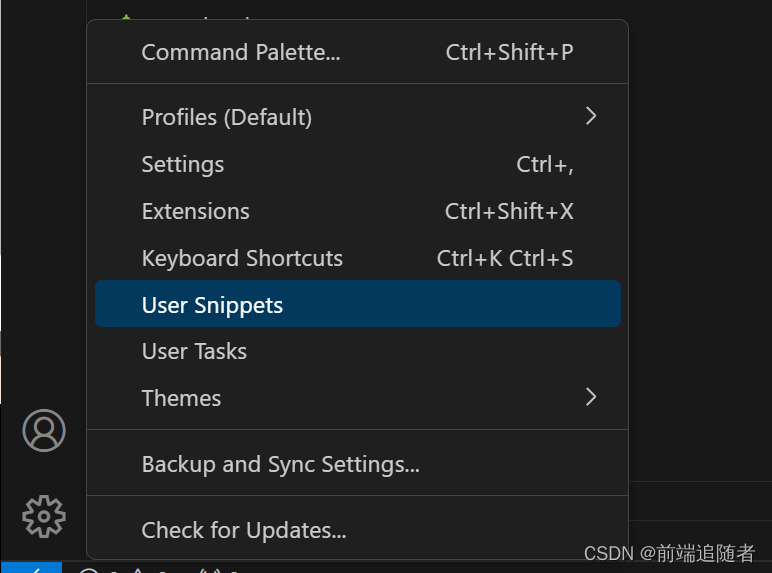
Task: Expand the Themes submenu
Action: (x=357, y=398)
